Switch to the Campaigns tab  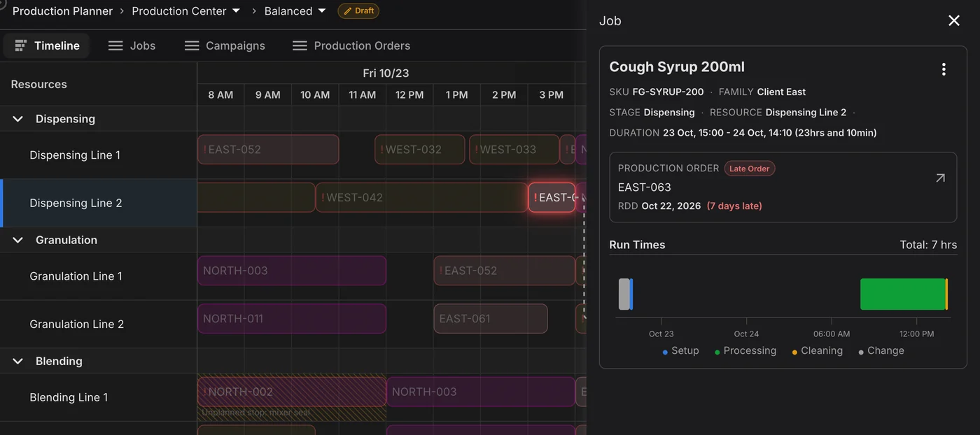pos(225,45)
